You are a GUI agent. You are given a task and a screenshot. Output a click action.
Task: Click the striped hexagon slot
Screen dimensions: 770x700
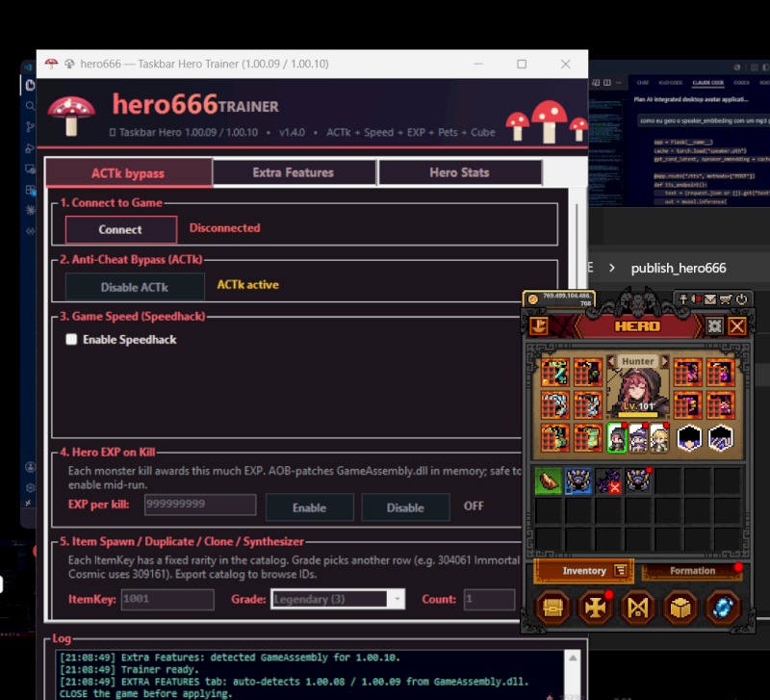(720, 438)
